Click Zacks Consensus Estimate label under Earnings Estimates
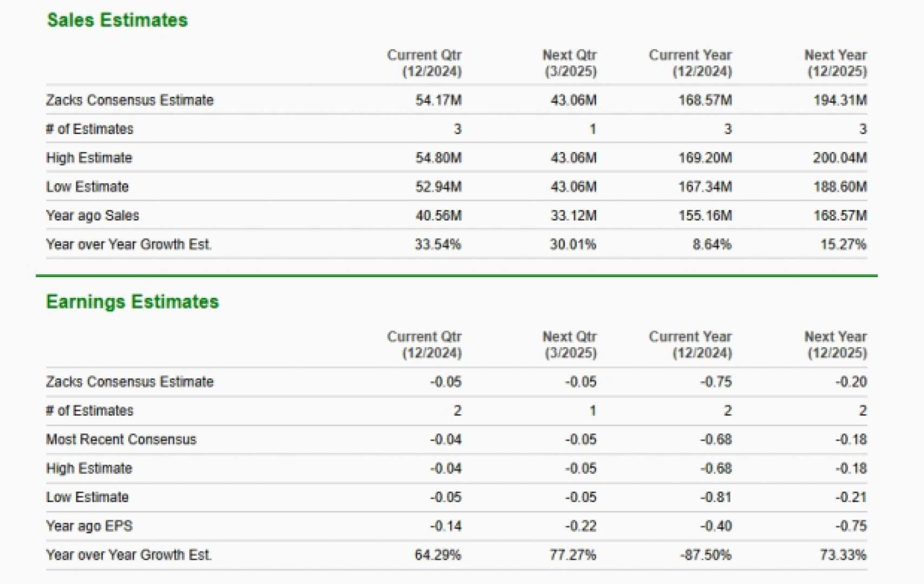Viewport: 924px width, 584px height. (x=130, y=382)
